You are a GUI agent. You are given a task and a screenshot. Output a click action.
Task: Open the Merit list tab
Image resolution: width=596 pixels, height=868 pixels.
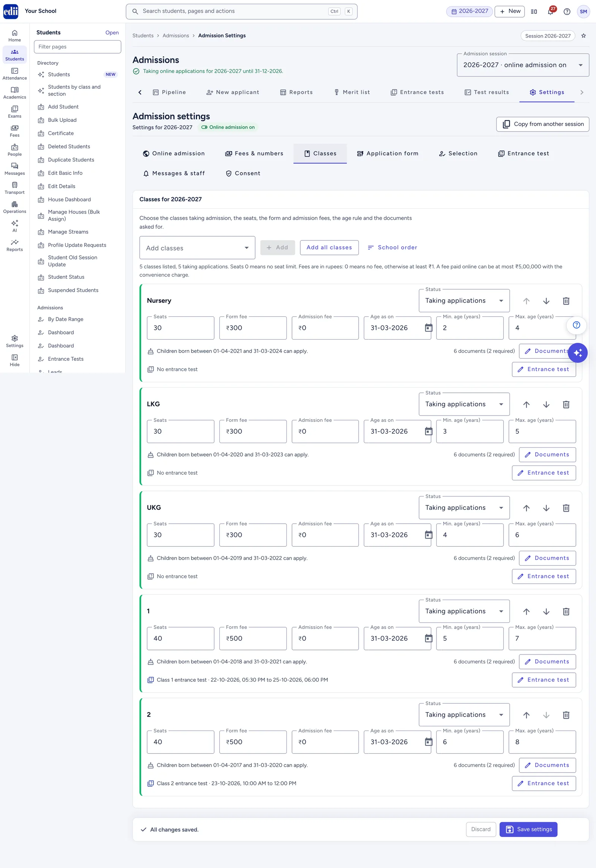click(351, 92)
